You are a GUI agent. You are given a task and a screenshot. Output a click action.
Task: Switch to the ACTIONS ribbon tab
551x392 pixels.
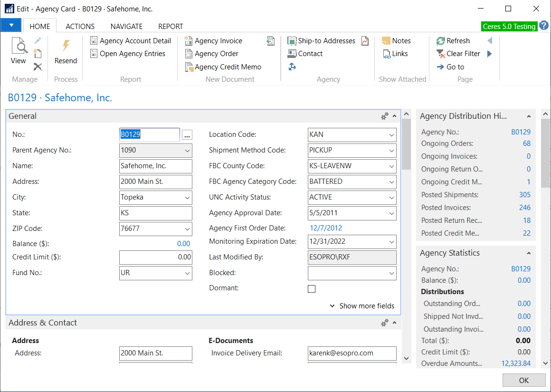80,27
